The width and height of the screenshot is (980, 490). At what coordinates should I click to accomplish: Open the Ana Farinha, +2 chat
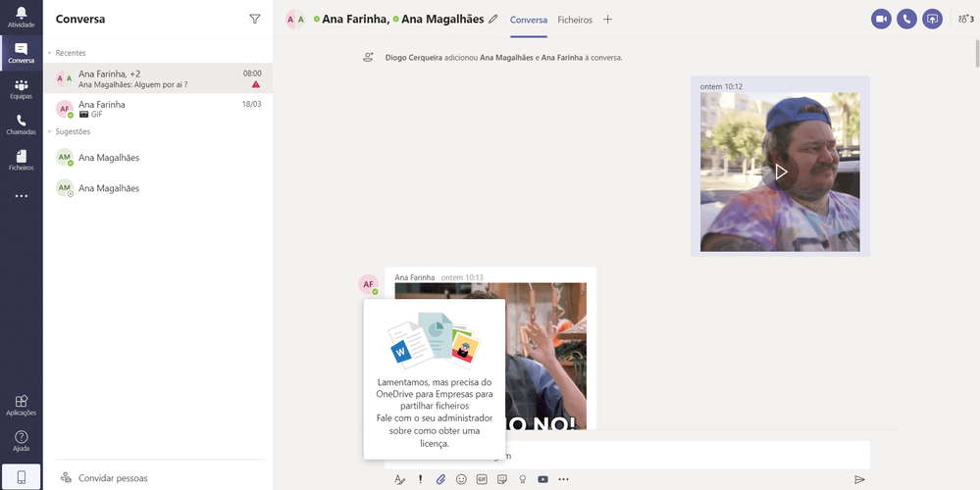(x=158, y=78)
